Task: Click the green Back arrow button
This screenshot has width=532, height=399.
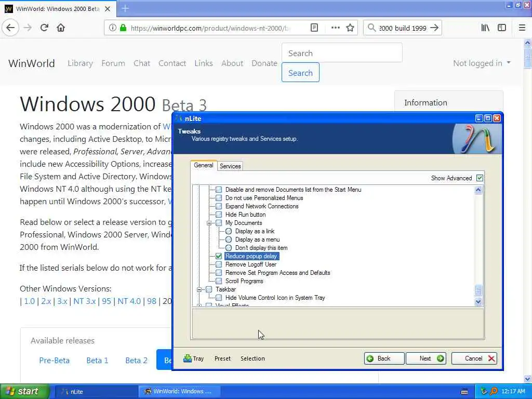Action: pyautogui.click(x=384, y=358)
